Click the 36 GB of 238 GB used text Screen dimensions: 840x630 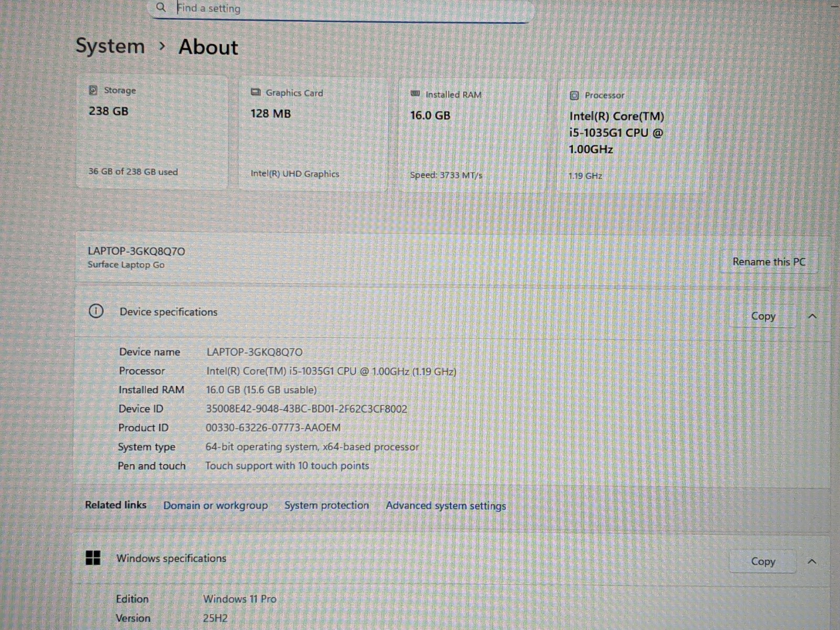point(133,172)
